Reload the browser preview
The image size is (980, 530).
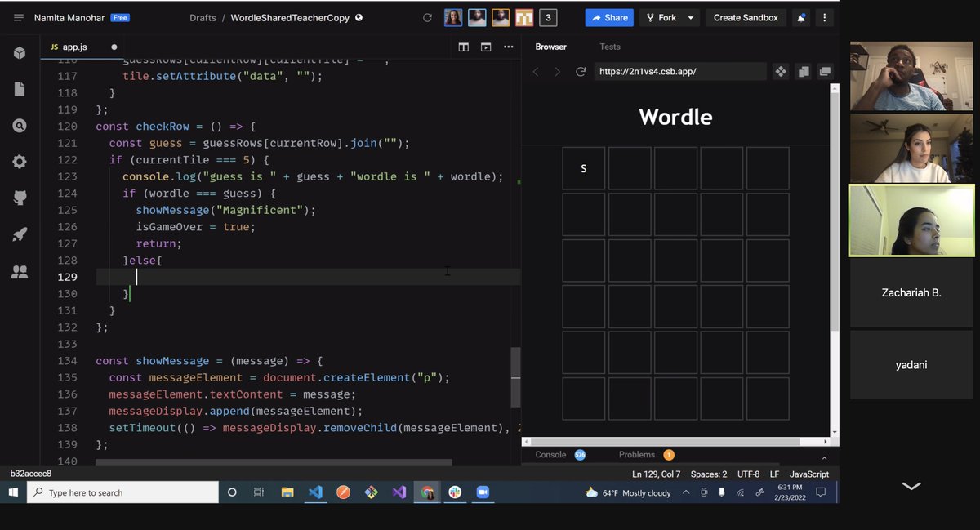(x=581, y=72)
